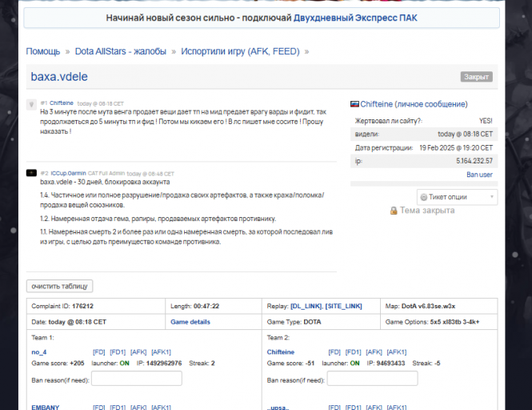The width and height of the screenshot is (532, 410).
Task: Click [AFK1] for player ..upsa..
Action: point(397,407)
